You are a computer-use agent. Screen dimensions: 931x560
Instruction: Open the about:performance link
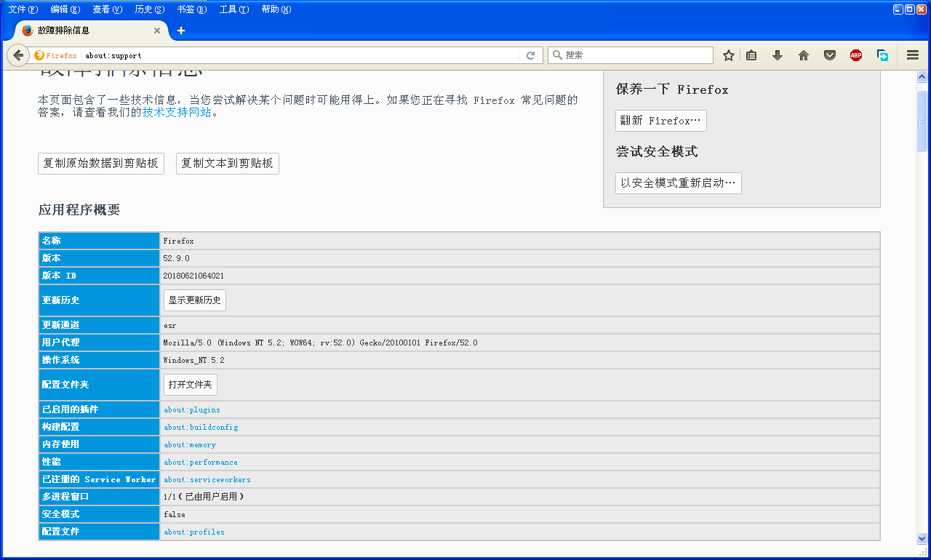click(x=201, y=463)
